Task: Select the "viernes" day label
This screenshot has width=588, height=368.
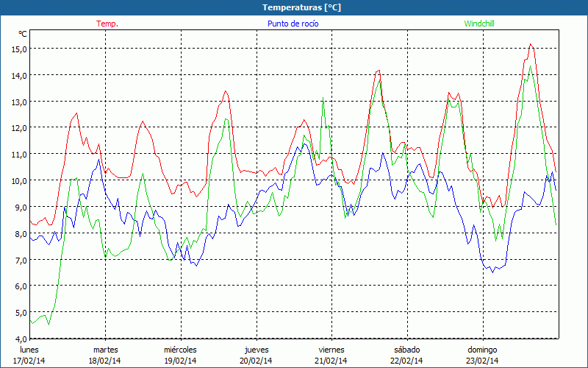Action: tap(331, 350)
